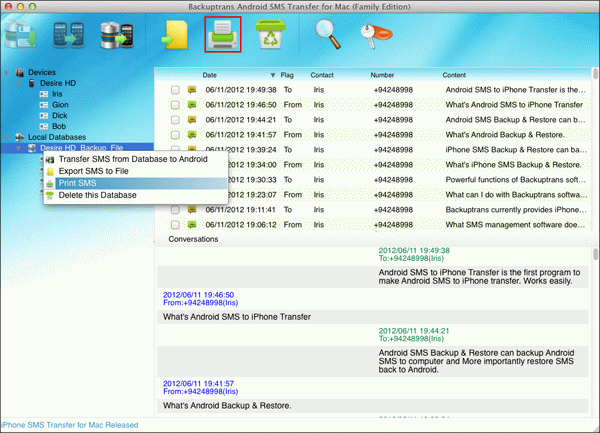Select contact Bob under Desire HD

[59, 126]
